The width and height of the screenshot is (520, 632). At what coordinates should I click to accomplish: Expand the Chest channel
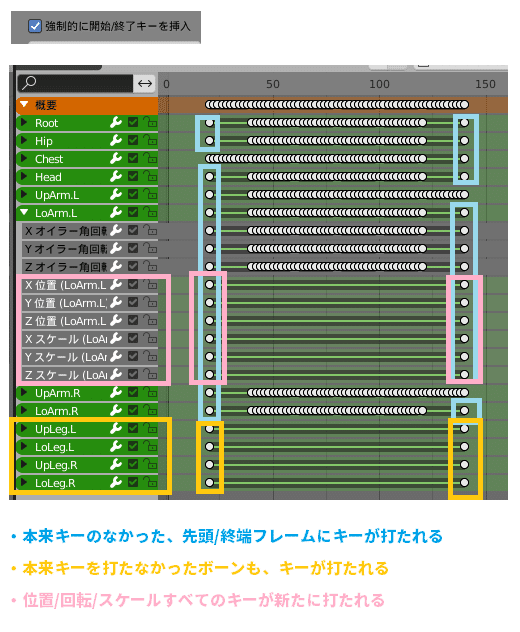pos(24,158)
